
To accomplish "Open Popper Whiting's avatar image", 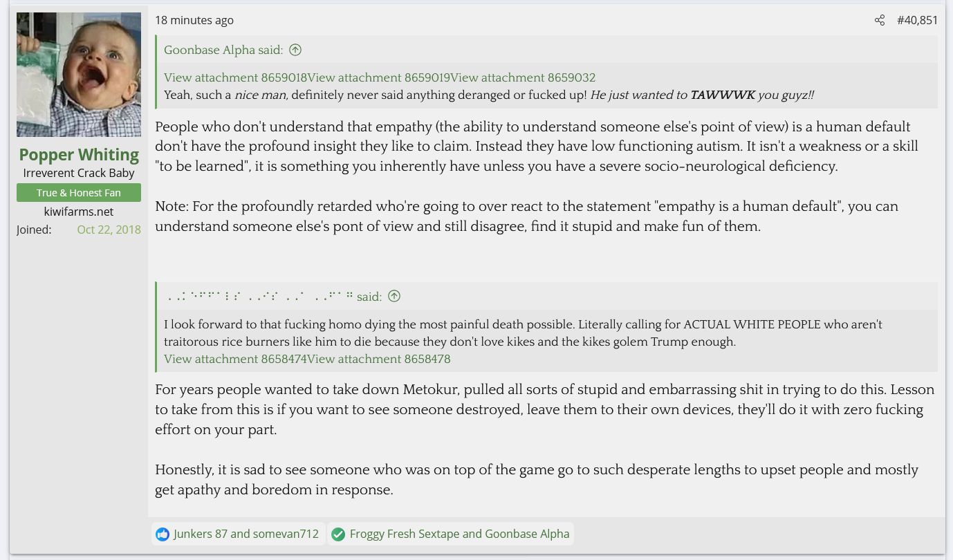I will [x=79, y=75].
